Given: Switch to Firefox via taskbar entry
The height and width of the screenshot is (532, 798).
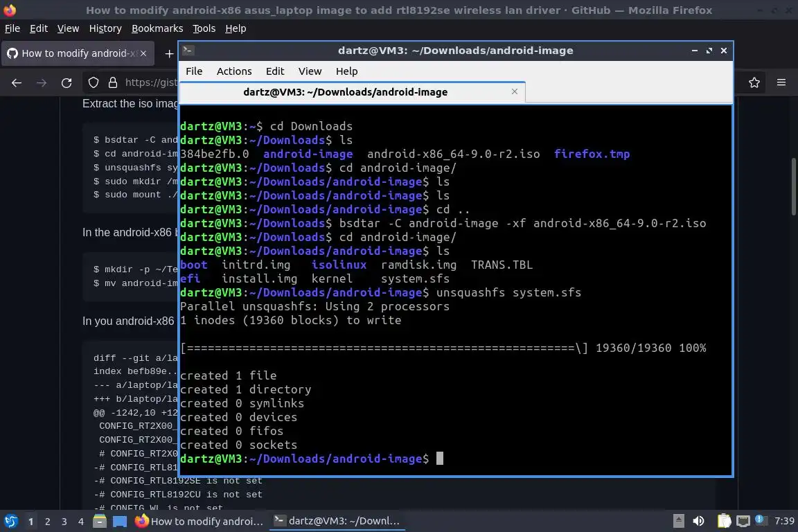Looking at the screenshot, I should [x=199, y=522].
